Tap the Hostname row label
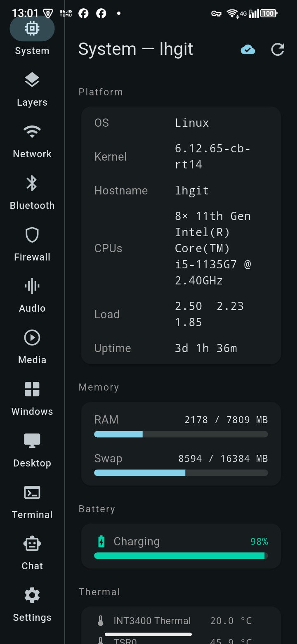This screenshot has width=297, height=644. click(x=121, y=191)
